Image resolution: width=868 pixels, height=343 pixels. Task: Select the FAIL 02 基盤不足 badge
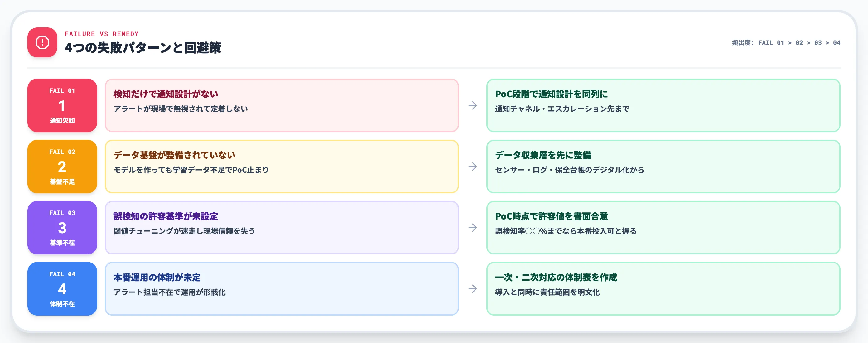coord(62,167)
